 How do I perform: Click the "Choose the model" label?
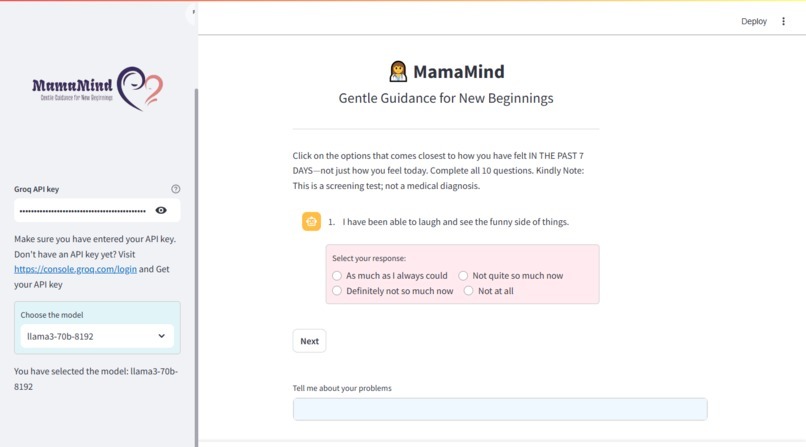[52, 315]
